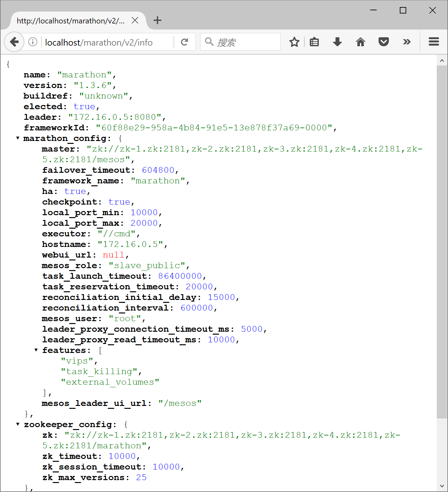Bookmark this page with the star icon

click(294, 42)
